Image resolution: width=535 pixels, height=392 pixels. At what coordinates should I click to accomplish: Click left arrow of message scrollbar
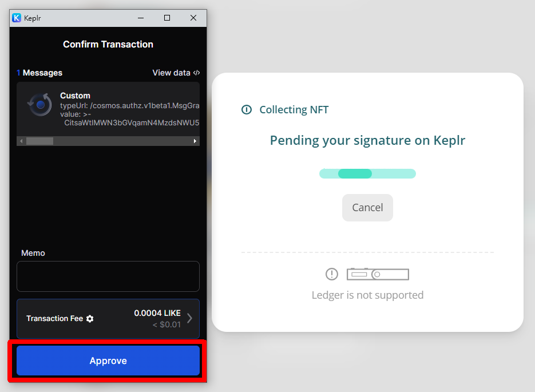[21, 141]
